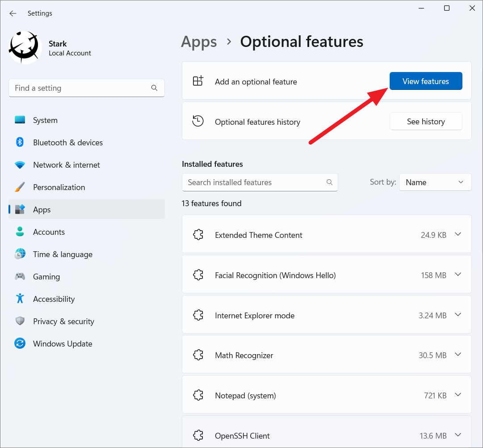The width and height of the screenshot is (483, 448).
Task: Expand the OpenSSH Client entry
Action: pyautogui.click(x=458, y=435)
